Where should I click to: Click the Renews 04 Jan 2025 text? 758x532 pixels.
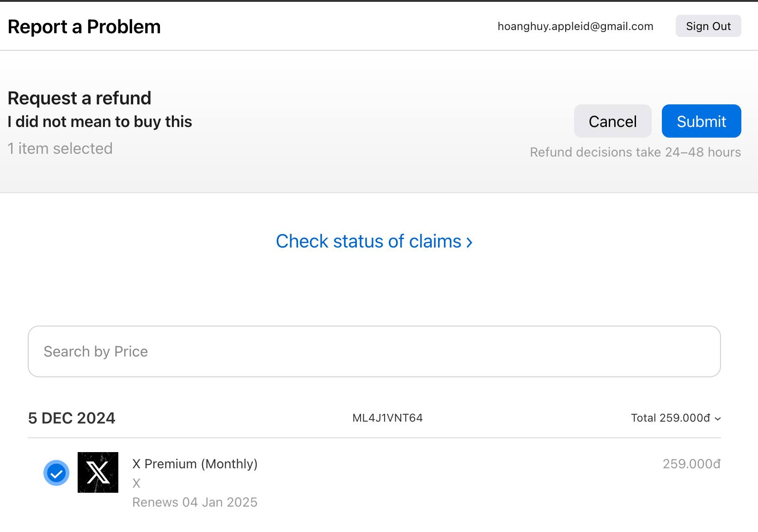pyautogui.click(x=195, y=502)
